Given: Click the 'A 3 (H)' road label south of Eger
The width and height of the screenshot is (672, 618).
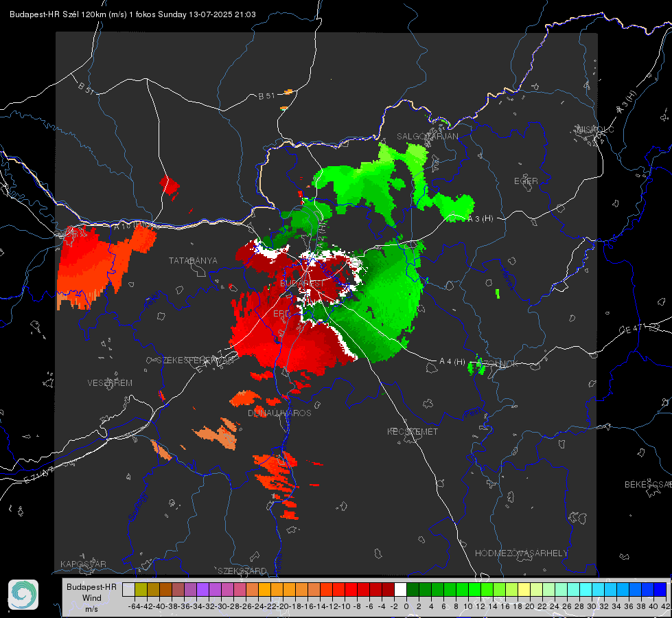Looking at the screenshot, I should [x=480, y=218].
